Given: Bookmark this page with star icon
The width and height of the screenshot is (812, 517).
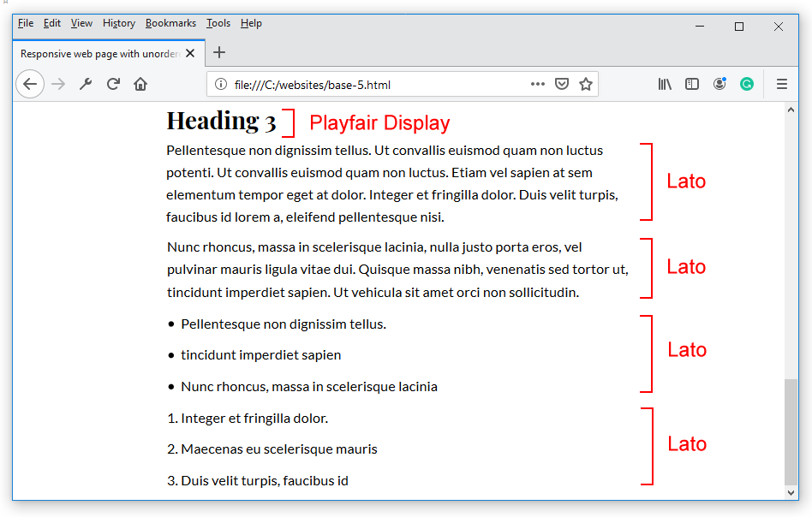Looking at the screenshot, I should (x=586, y=84).
